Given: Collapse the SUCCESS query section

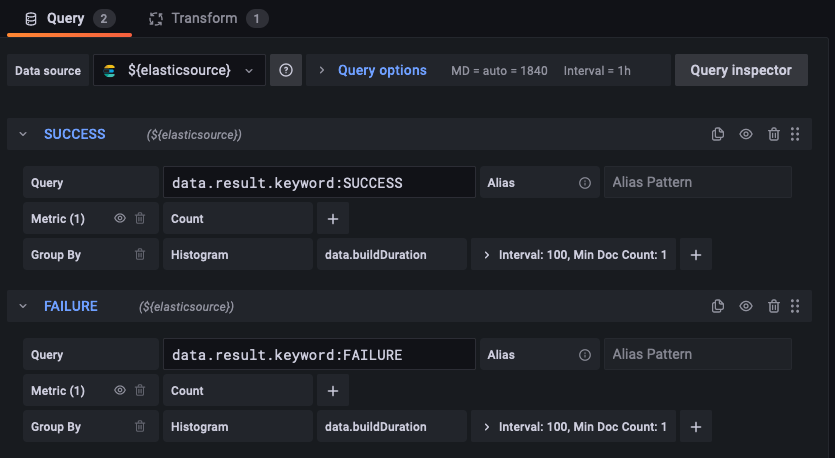Looking at the screenshot, I should coord(23,134).
